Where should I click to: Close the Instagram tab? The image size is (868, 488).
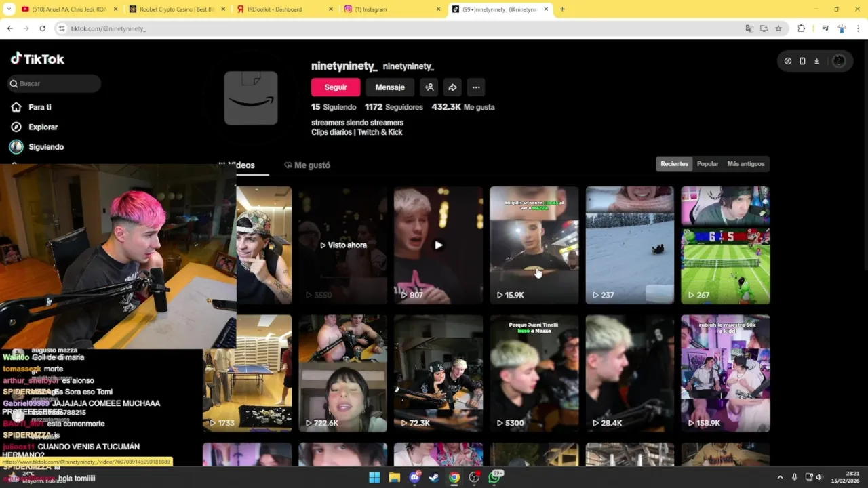(438, 9)
